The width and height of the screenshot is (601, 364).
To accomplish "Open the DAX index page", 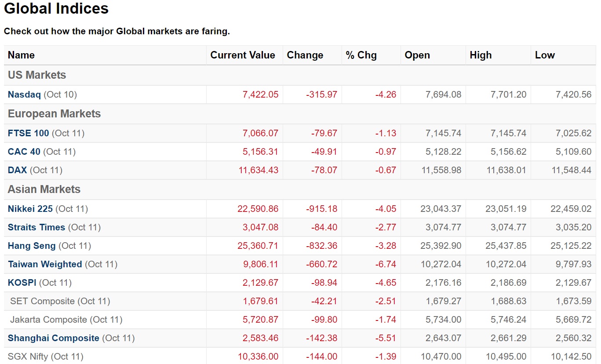I will point(17,170).
